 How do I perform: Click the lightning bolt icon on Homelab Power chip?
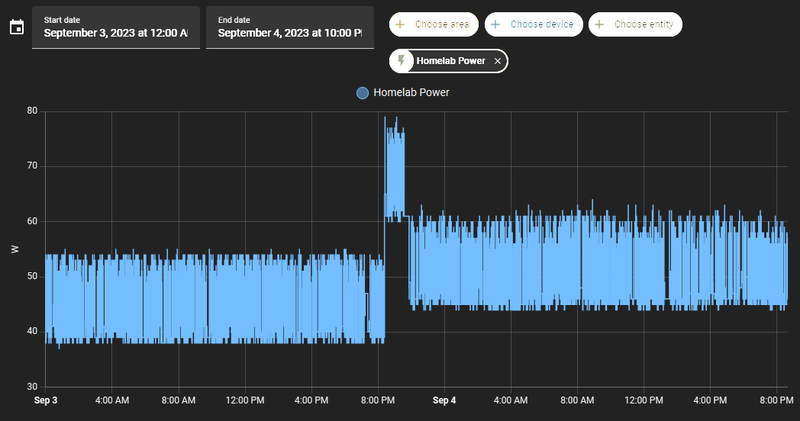402,61
